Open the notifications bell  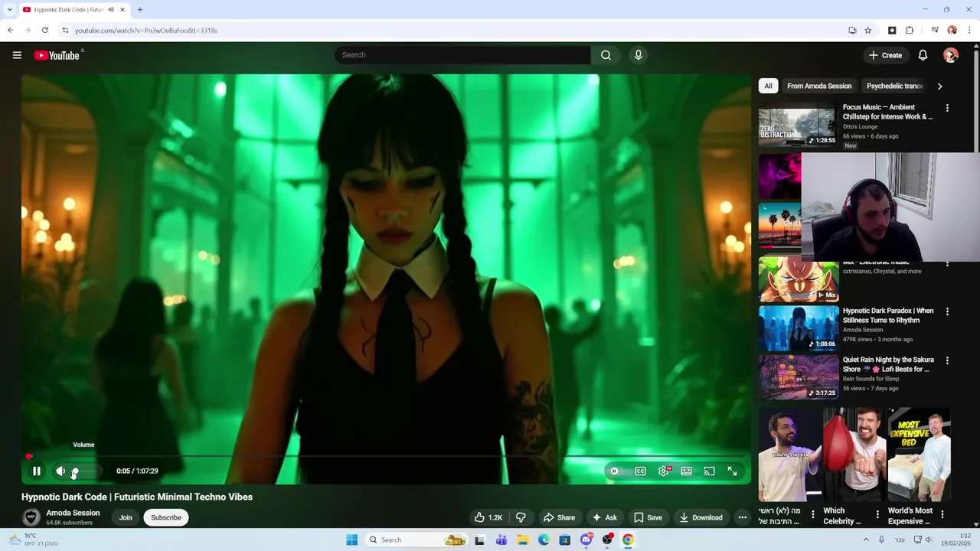point(923,55)
